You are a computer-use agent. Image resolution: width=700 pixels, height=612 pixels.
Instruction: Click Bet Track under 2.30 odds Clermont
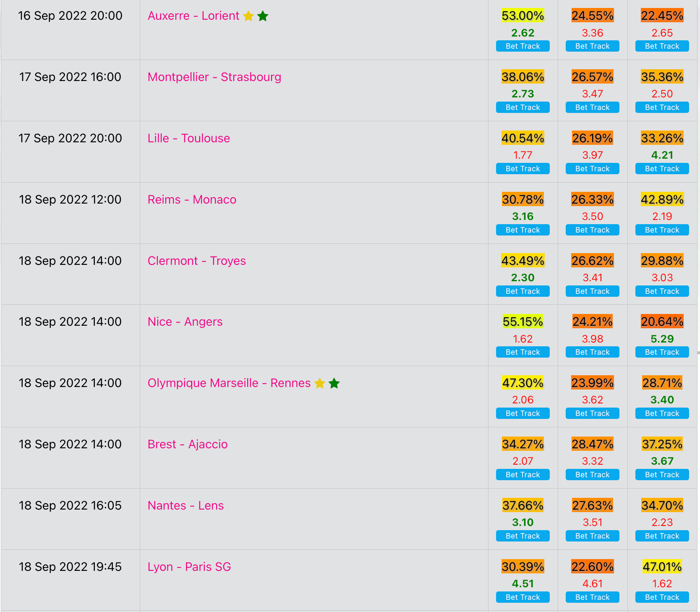pyautogui.click(x=523, y=291)
